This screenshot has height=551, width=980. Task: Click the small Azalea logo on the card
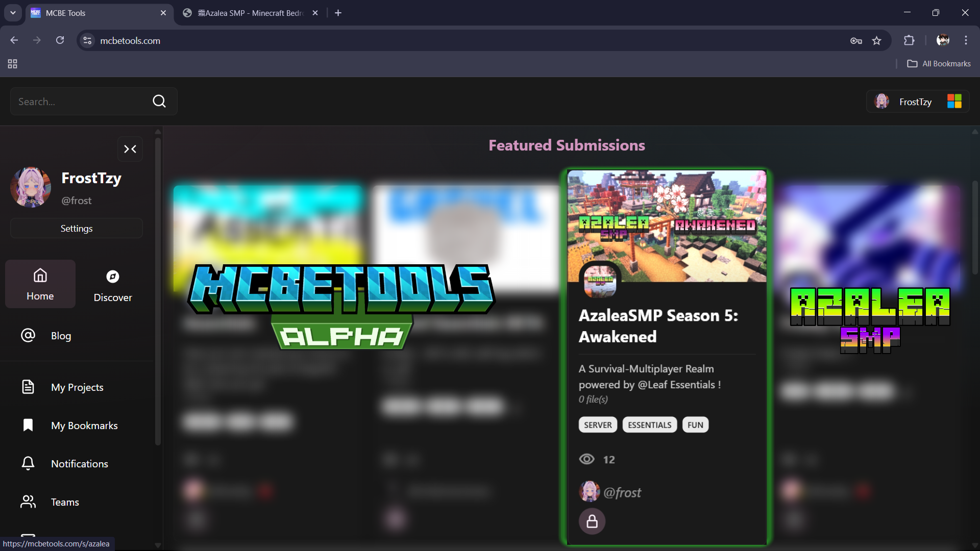[x=600, y=281]
